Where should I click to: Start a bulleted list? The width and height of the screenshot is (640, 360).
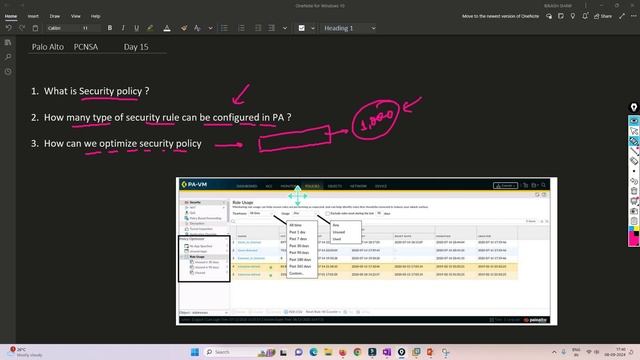(x=224, y=28)
